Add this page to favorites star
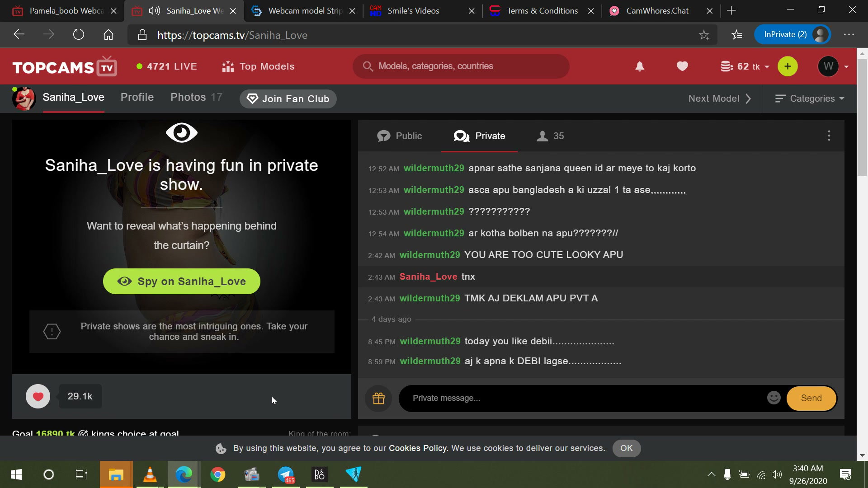The image size is (868, 488). (x=704, y=35)
